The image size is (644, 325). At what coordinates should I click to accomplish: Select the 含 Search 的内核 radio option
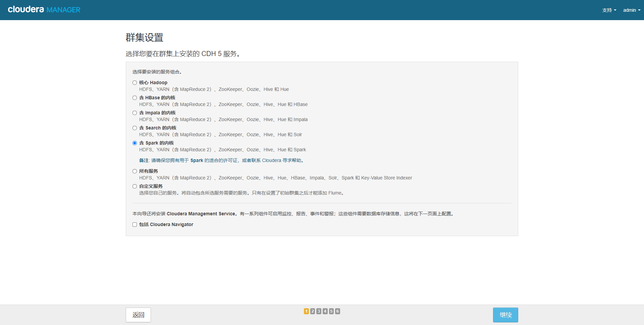135,128
